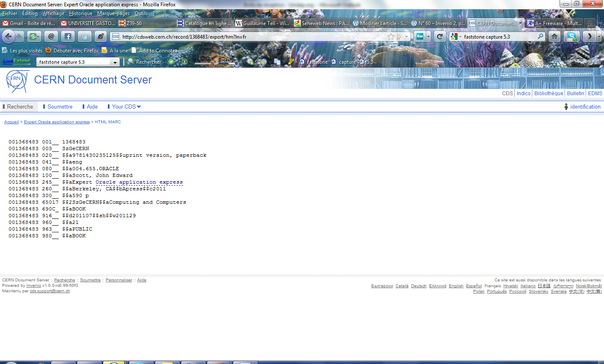Screen dimensions: 604x364
Task: Click the browser Back arrow button
Action: [8, 36]
